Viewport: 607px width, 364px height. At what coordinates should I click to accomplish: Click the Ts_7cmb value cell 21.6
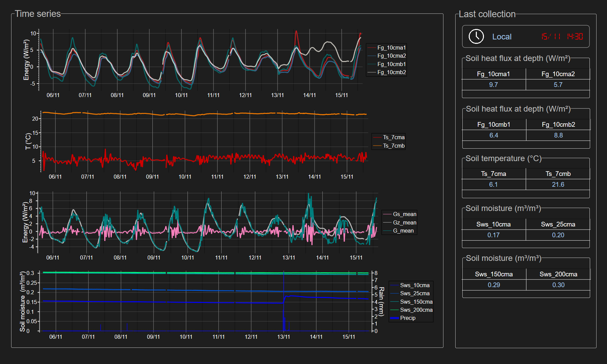click(558, 184)
